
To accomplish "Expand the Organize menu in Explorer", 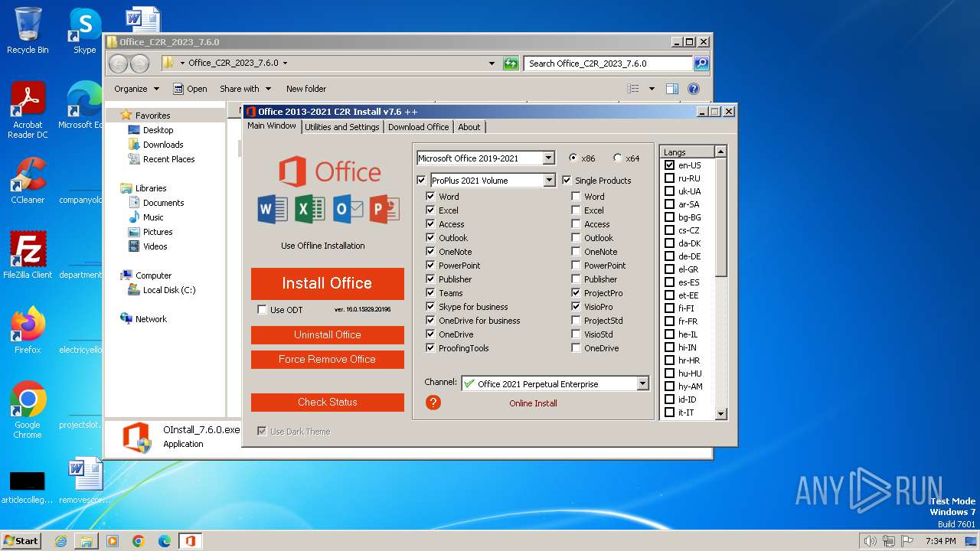I will click(137, 89).
